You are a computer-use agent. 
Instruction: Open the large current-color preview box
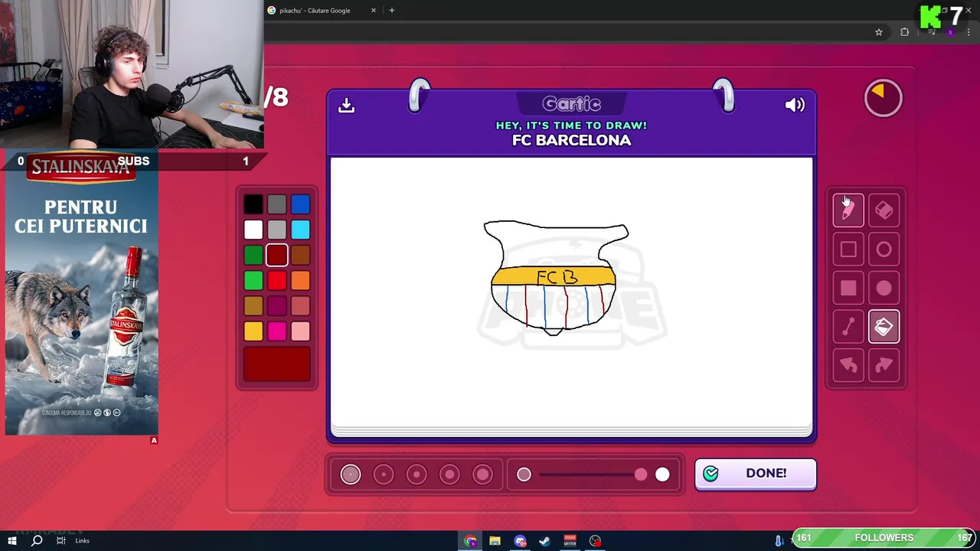tap(277, 364)
